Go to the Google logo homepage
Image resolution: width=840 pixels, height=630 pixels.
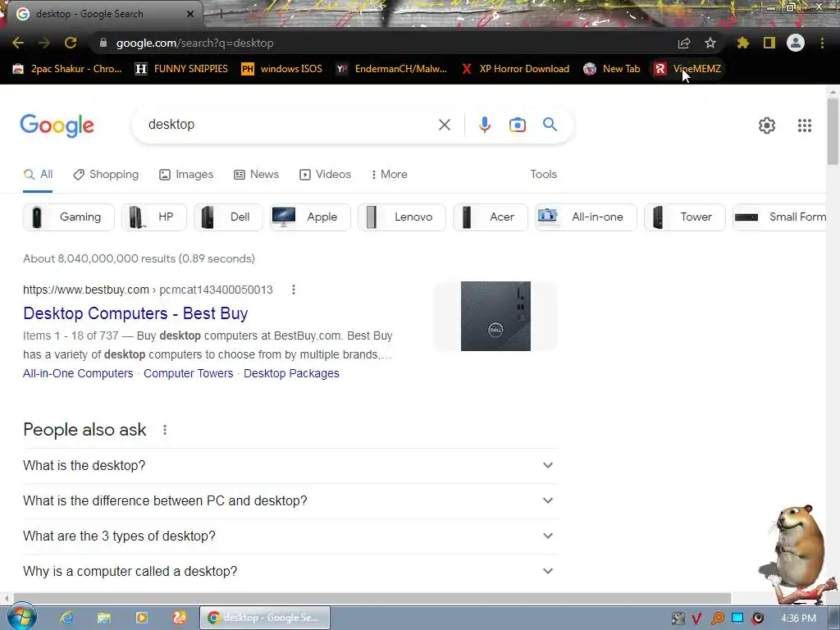(x=57, y=126)
